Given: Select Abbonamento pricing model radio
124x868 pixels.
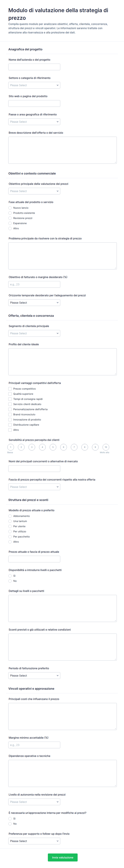Looking at the screenshot, I should point(10,516).
